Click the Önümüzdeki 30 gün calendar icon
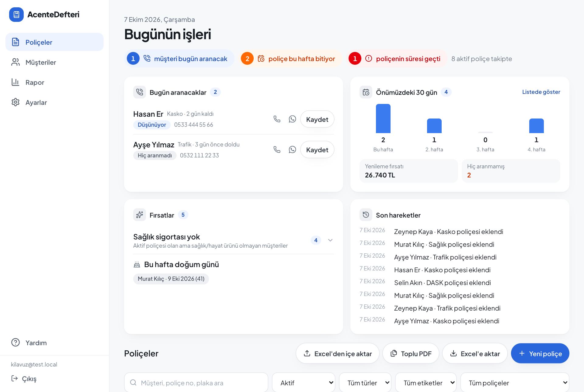Viewport: 584px width, 392px height. (x=366, y=92)
